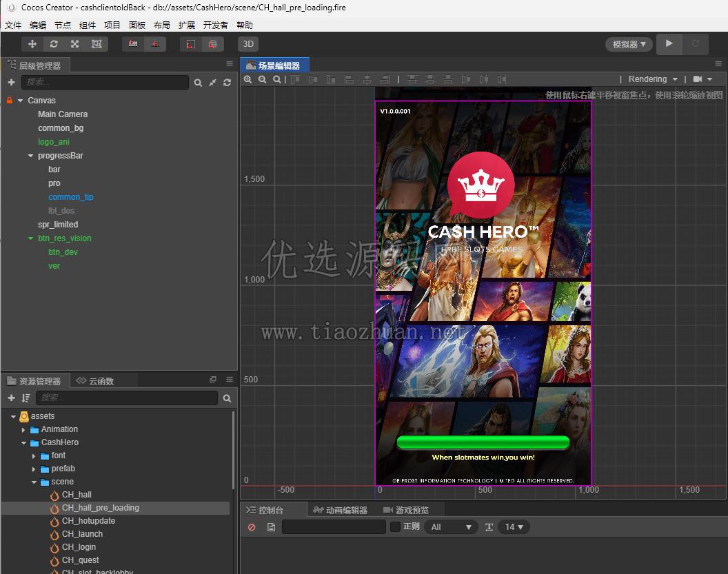Viewport: 728px width, 574px height.
Task: Open the 文件 menu
Action: tap(13, 25)
